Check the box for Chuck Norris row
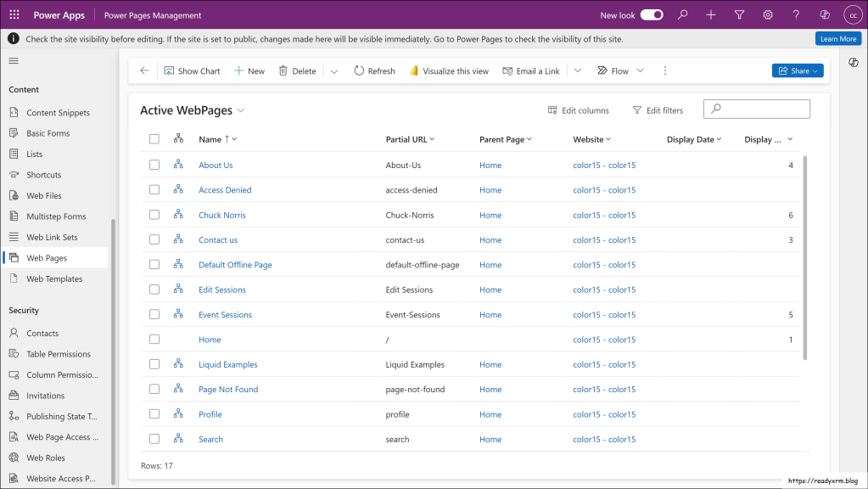 coord(154,215)
